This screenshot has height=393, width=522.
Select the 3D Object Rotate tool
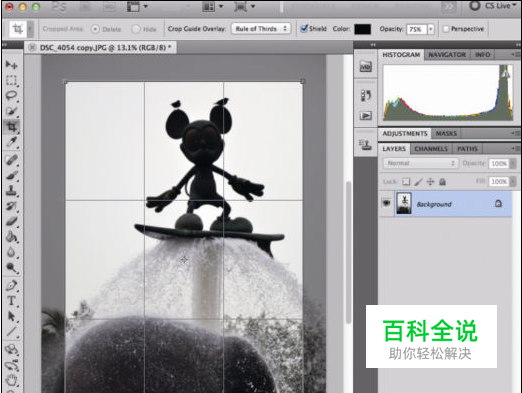(x=11, y=349)
